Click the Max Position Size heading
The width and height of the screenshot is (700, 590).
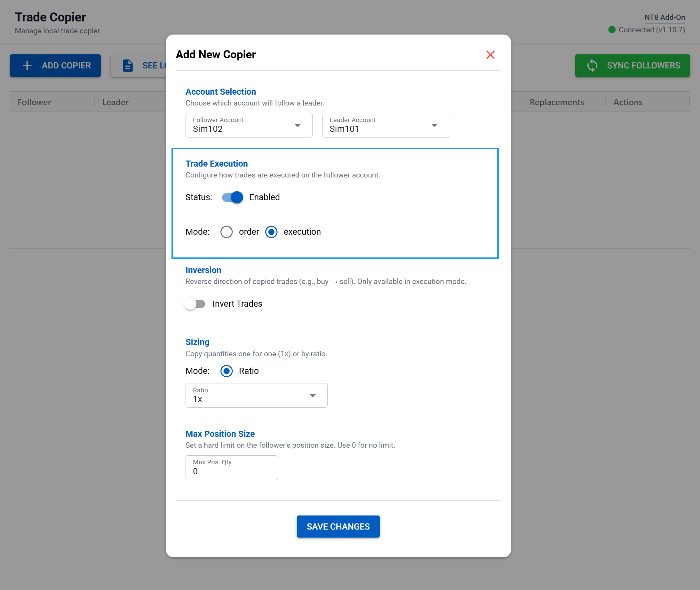point(220,434)
